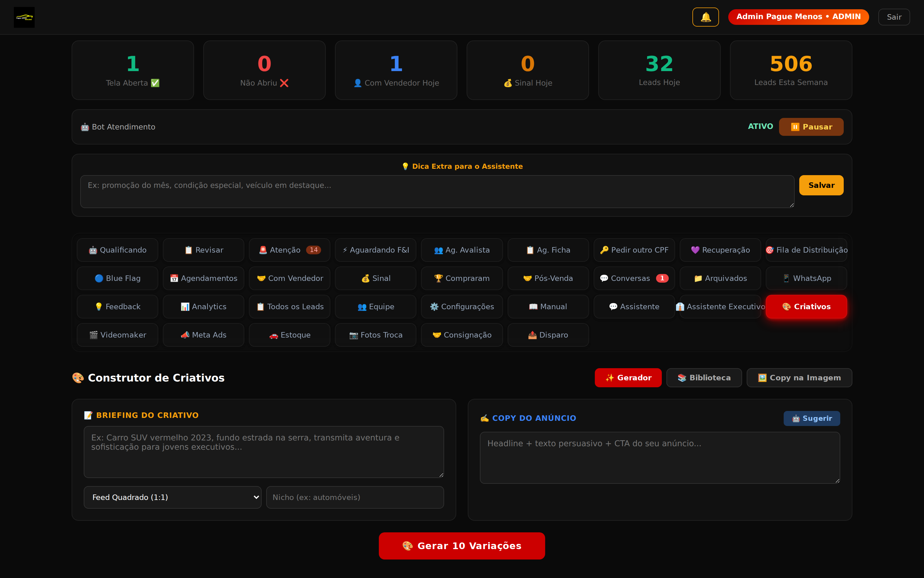Open the Sinal money bag tab
This screenshot has height=578, width=924.
click(376, 278)
